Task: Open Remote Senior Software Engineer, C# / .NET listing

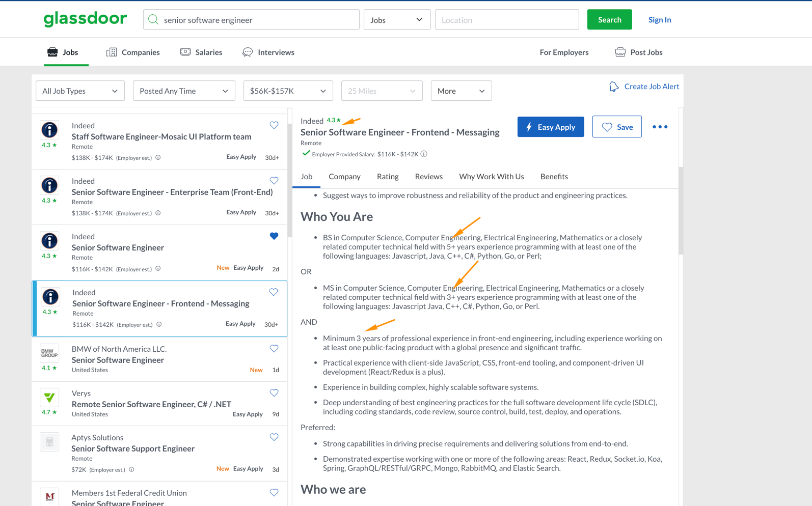Action: [x=151, y=404]
